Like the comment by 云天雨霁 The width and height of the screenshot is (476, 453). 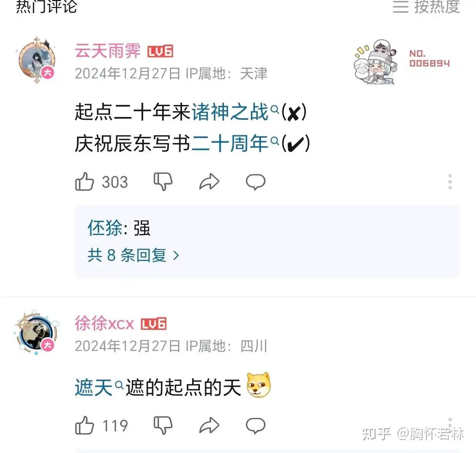(85, 182)
